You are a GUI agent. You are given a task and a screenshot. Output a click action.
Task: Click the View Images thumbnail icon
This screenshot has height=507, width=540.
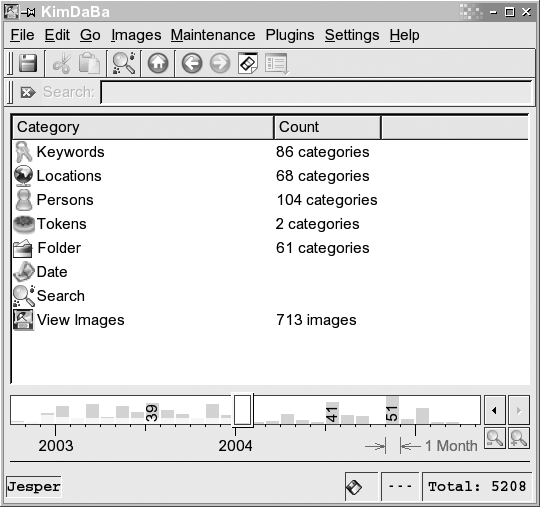tap(23, 320)
